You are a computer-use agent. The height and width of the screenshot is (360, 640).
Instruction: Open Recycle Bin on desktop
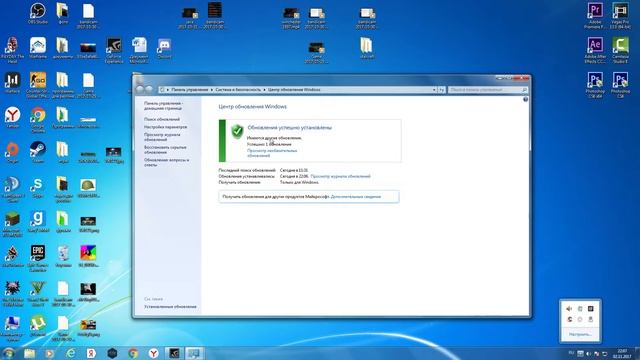click(63, 257)
